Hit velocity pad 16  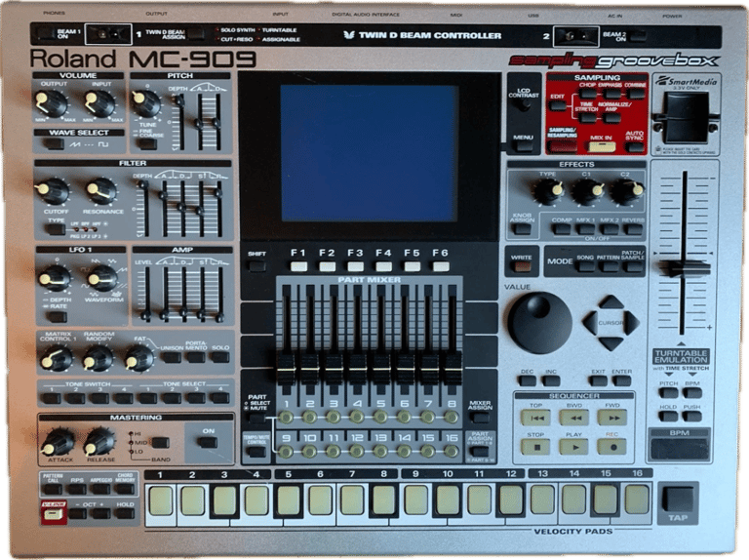637,500
